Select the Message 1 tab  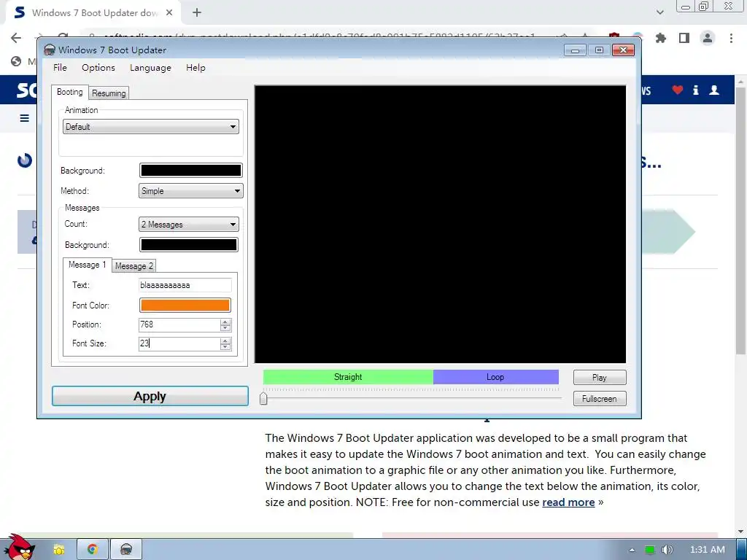pyautogui.click(x=88, y=265)
